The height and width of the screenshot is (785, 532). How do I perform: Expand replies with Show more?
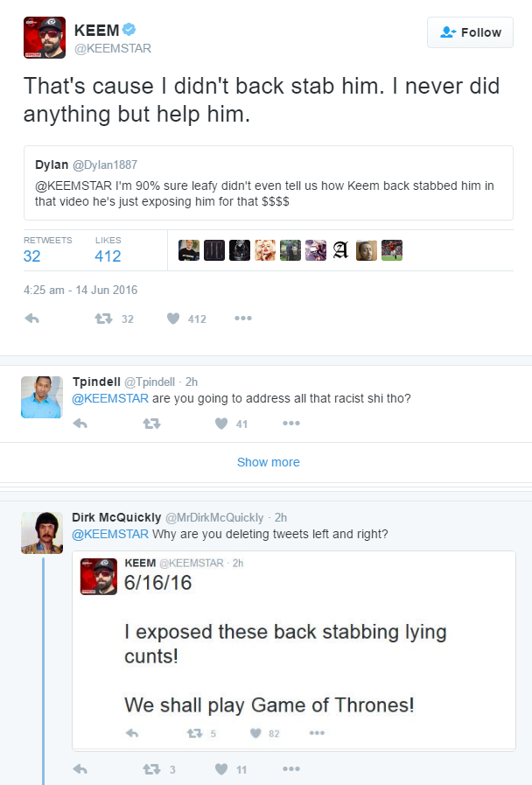269,462
